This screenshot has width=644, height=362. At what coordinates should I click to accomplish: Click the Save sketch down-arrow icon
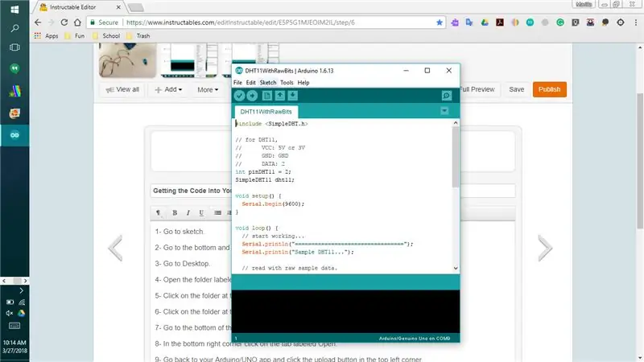pyautogui.click(x=292, y=96)
